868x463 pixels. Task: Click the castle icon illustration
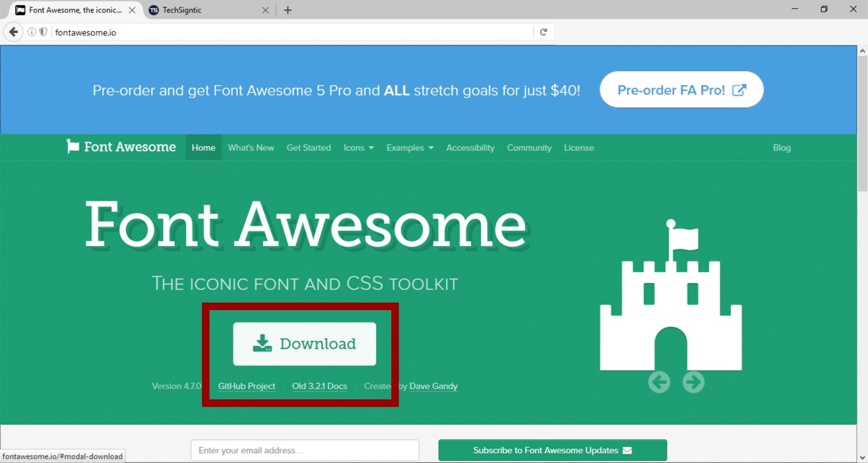671,295
